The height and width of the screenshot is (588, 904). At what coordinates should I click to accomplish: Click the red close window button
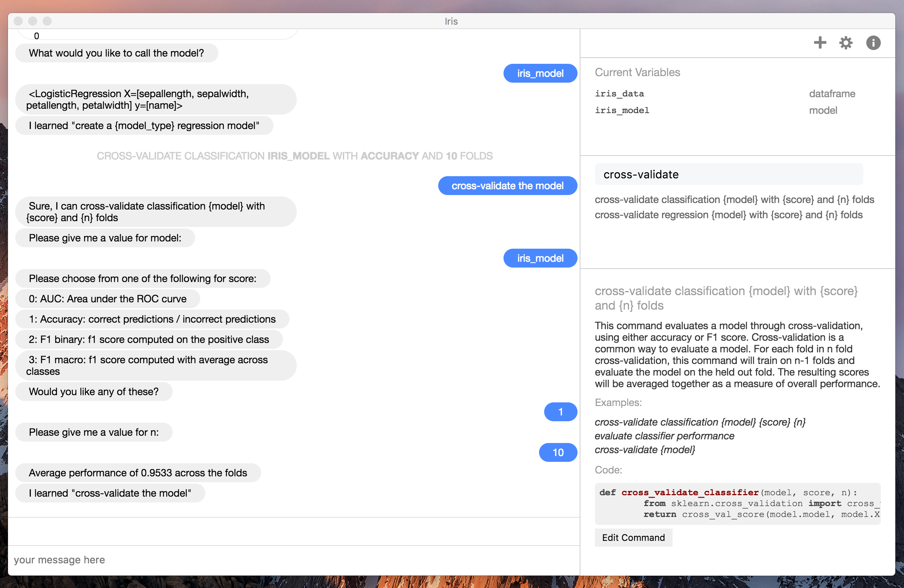pyautogui.click(x=18, y=21)
